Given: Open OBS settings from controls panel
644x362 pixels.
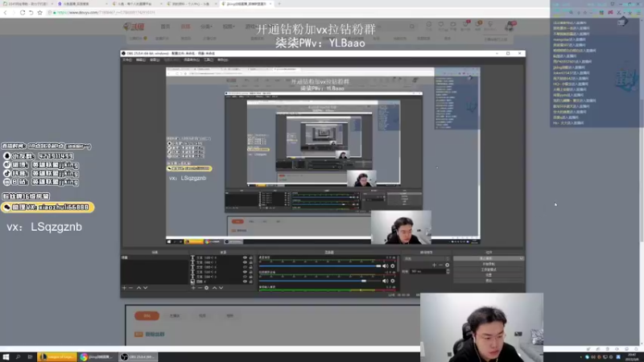Looking at the screenshot, I should click(489, 275).
